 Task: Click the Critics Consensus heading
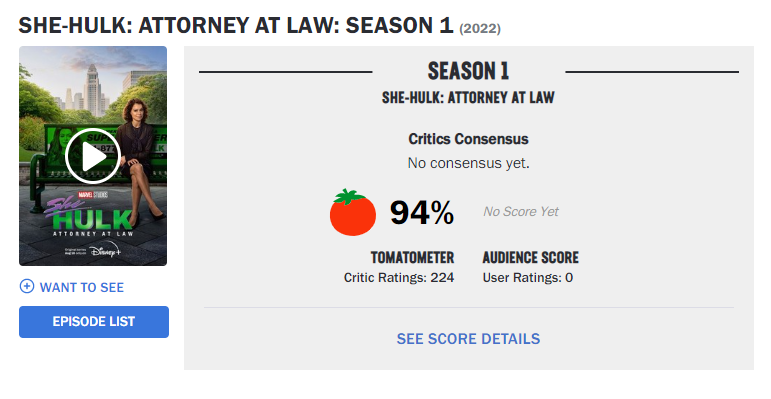tap(468, 139)
